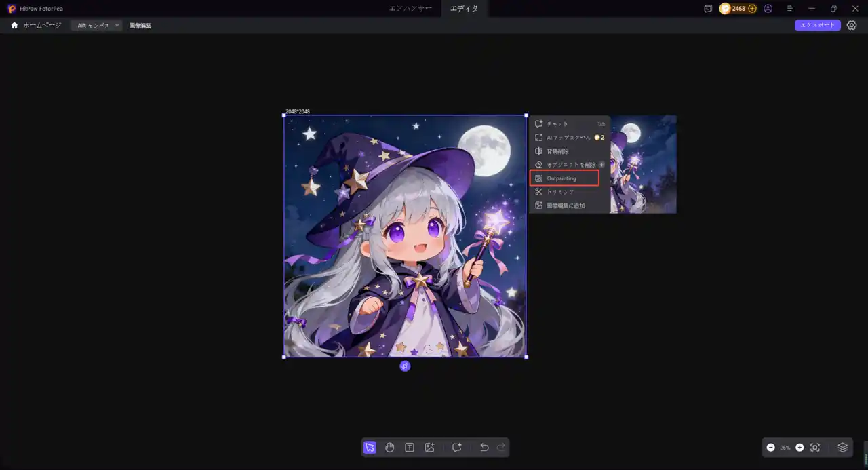Image resolution: width=868 pixels, height=470 pixels.
Task: Open the user account profile icon
Action: pyautogui.click(x=768, y=9)
